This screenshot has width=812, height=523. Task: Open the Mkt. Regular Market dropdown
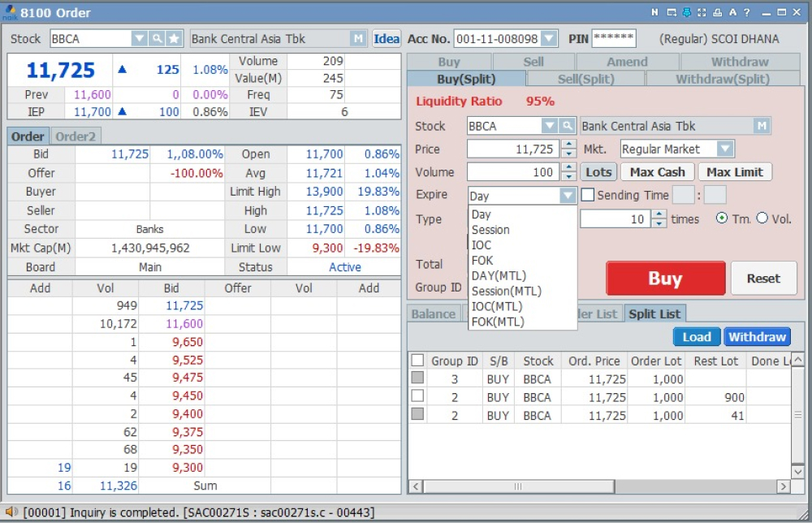(724, 149)
